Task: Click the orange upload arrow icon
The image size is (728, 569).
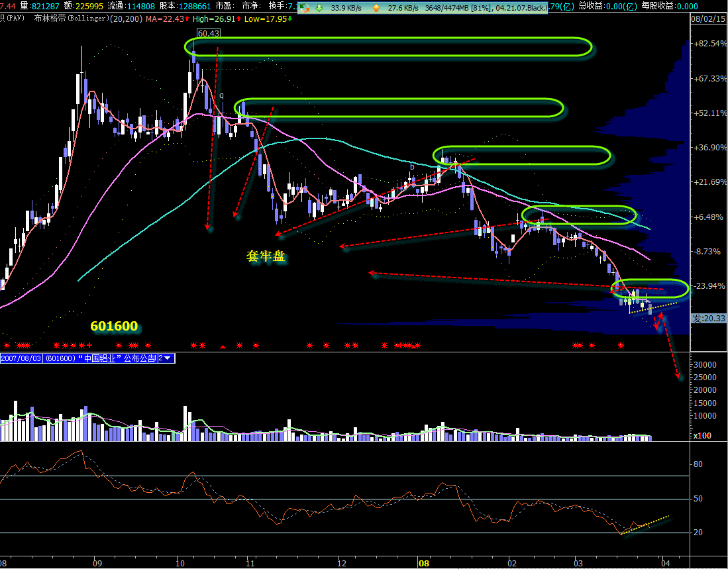Action: point(376,8)
